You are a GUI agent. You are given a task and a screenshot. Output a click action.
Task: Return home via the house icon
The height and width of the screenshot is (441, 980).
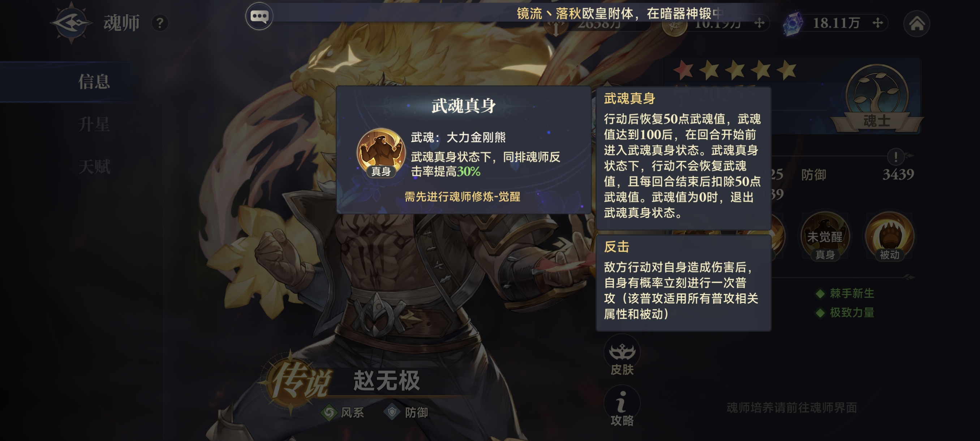(x=916, y=23)
